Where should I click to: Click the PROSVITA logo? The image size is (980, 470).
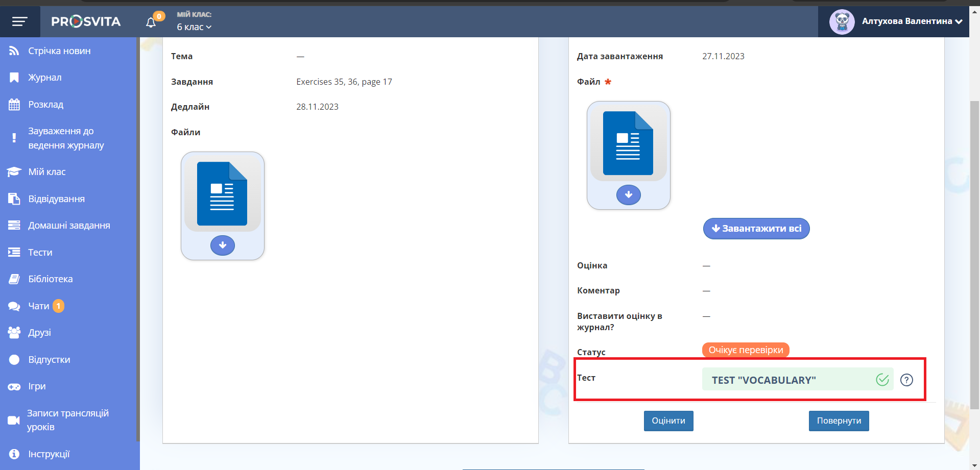86,21
